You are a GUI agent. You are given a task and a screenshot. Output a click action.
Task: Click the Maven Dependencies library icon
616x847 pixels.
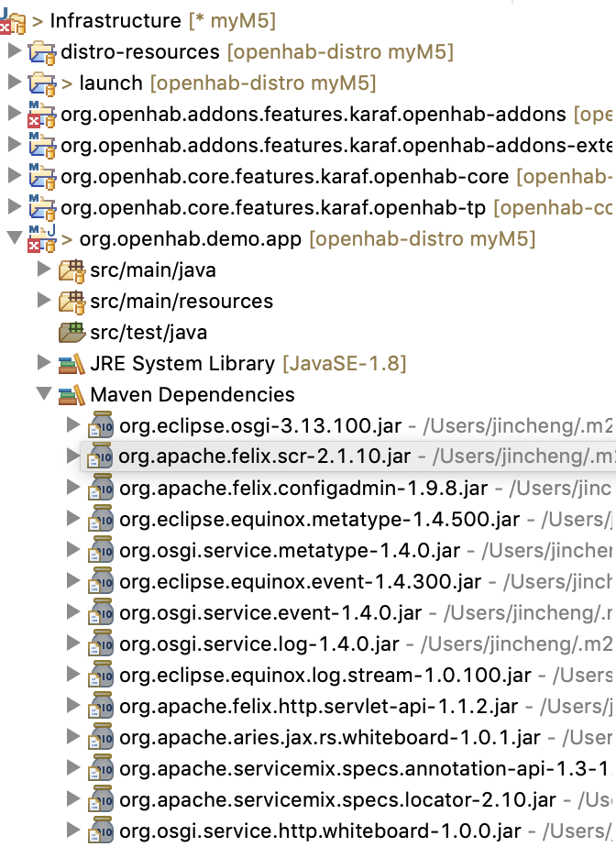tap(71, 395)
